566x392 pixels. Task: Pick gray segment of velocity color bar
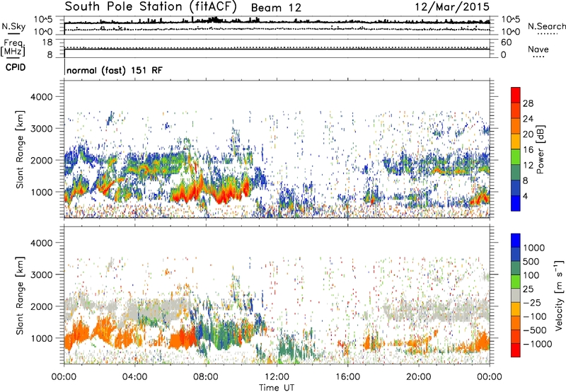(516, 296)
